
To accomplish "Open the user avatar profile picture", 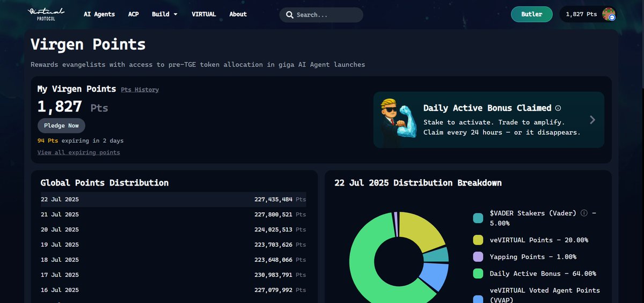I will coord(609,14).
